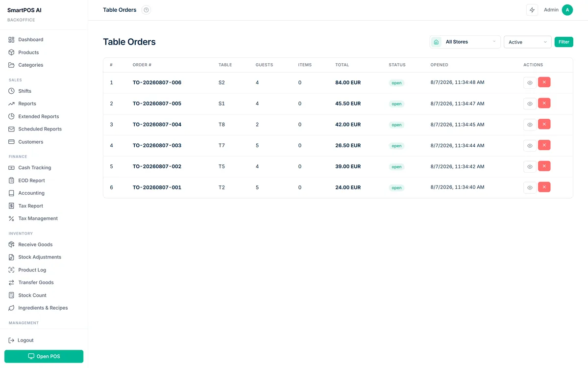This screenshot has height=368, width=588.
Task: Cancel order TO-20260807-006 with the red X
Action: pos(544,82)
